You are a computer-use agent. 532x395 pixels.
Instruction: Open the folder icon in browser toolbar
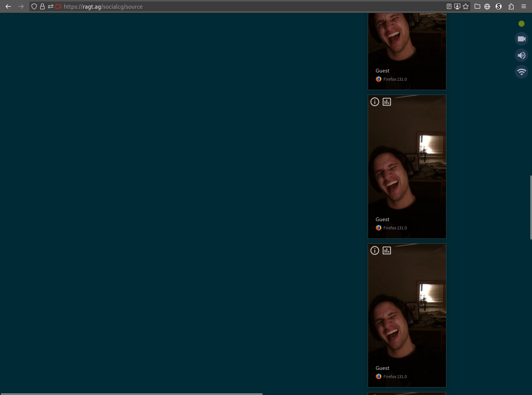[x=477, y=6]
